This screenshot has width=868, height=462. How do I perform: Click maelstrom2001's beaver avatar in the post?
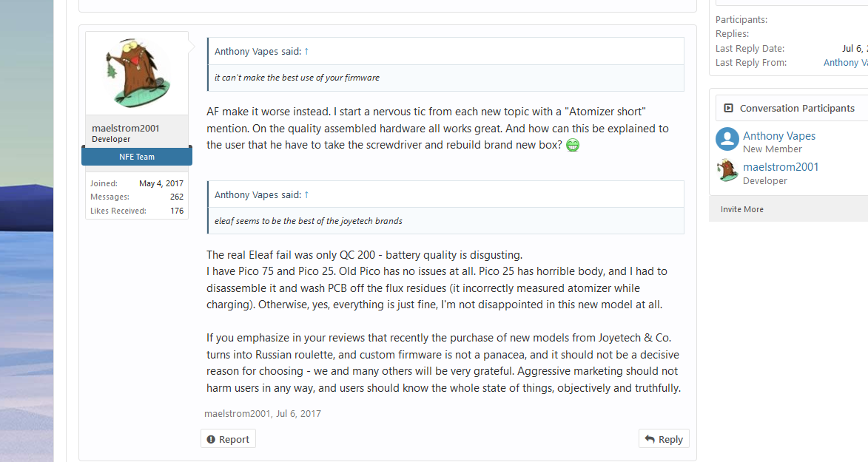tap(137, 73)
